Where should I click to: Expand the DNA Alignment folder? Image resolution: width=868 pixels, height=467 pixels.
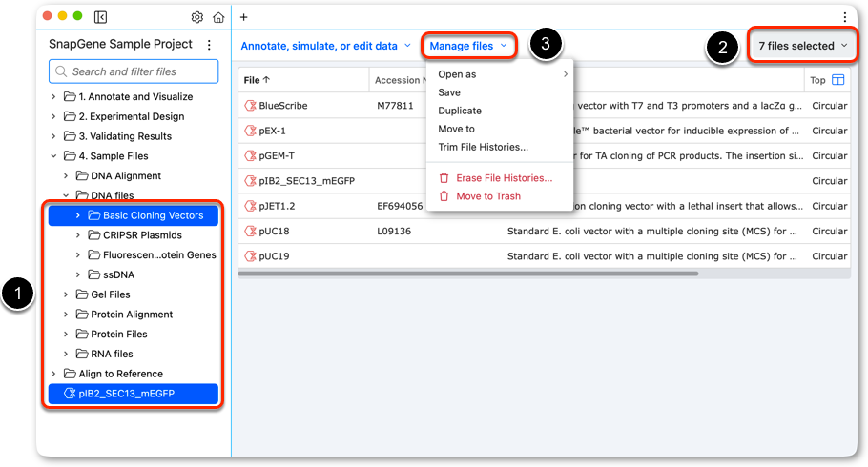point(66,176)
